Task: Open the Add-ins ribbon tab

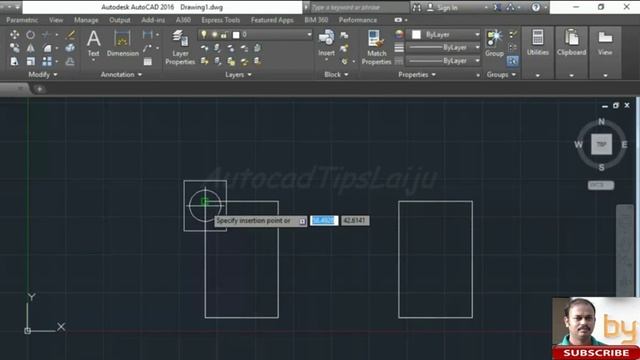Action: (153, 20)
